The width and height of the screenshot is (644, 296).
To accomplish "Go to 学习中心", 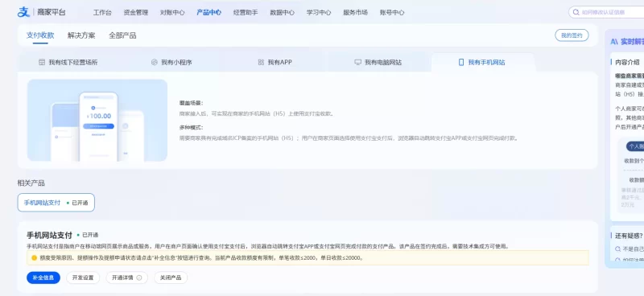I will (x=319, y=12).
